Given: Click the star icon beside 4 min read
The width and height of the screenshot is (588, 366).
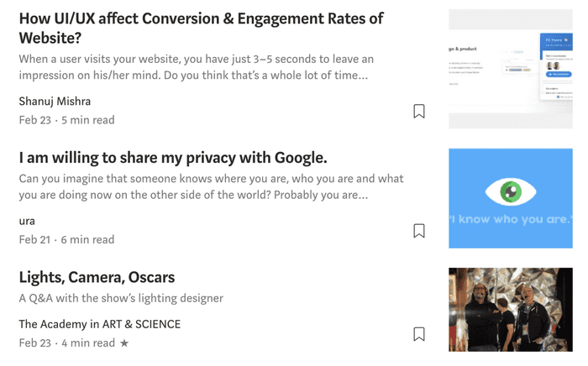Looking at the screenshot, I should (x=124, y=343).
